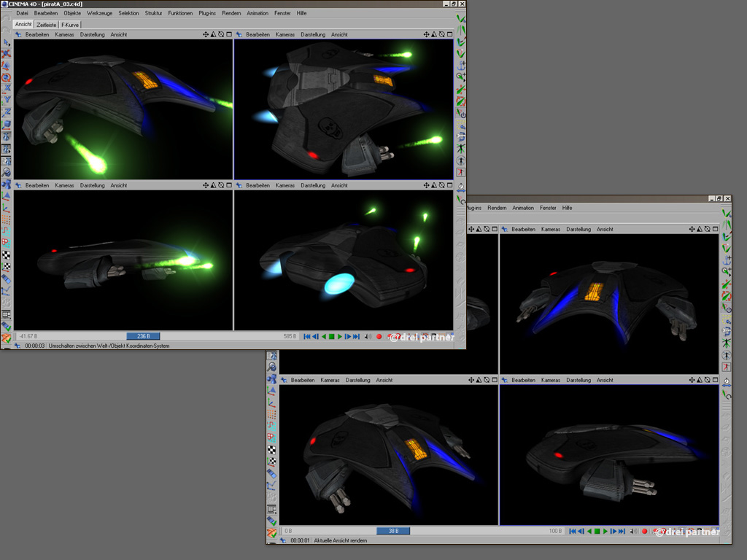Open the Kameras menu in top-left viewport
The height and width of the screenshot is (560, 747).
pos(64,34)
